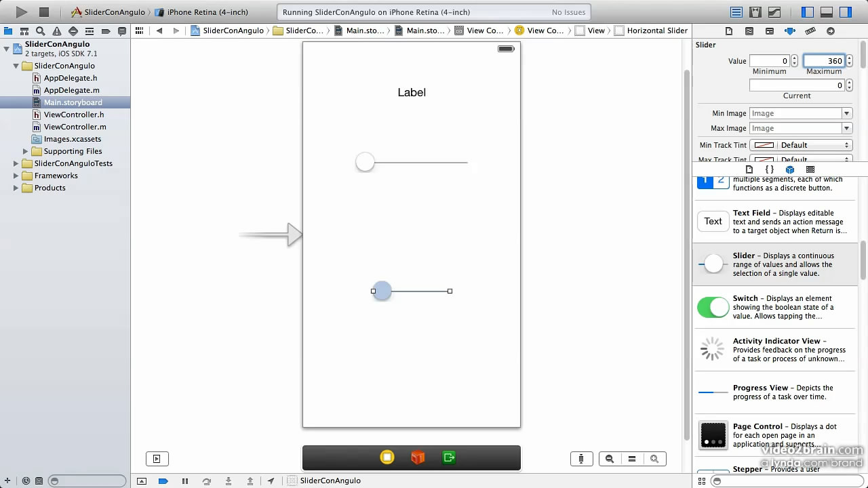Image resolution: width=868 pixels, height=488 pixels.
Task: Select the upper slider on canvas
Action: pyautogui.click(x=412, y=162)
